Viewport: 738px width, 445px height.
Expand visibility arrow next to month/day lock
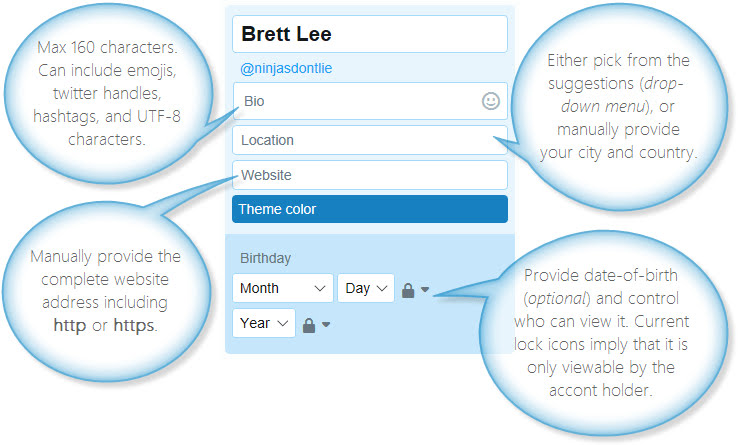(x=425, y=289)
